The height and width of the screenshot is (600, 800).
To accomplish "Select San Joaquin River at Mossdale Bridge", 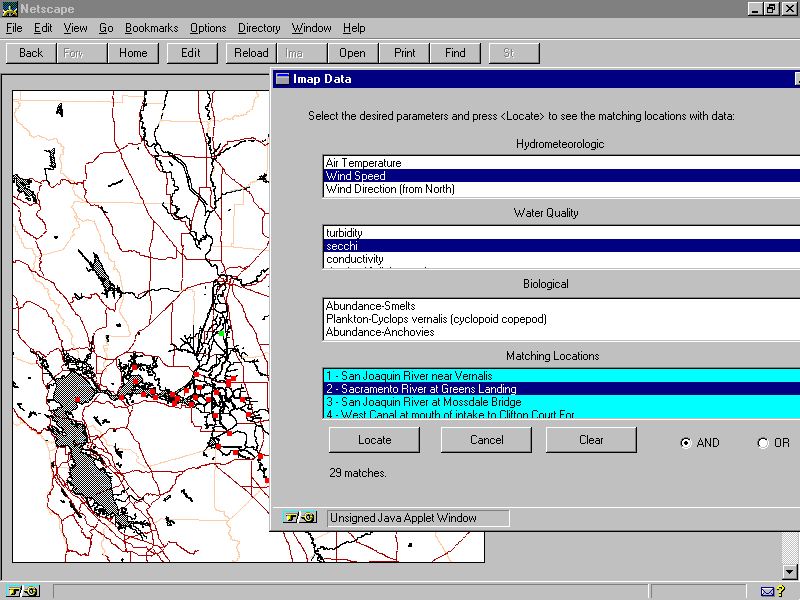I will tap(562, 402).
